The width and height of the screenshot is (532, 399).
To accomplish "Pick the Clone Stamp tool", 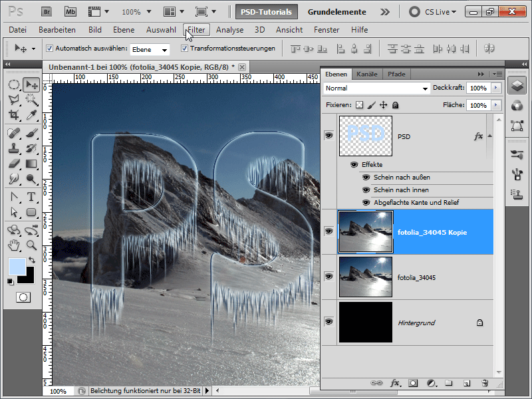I will pyautogui.click(x=13, y=148).
